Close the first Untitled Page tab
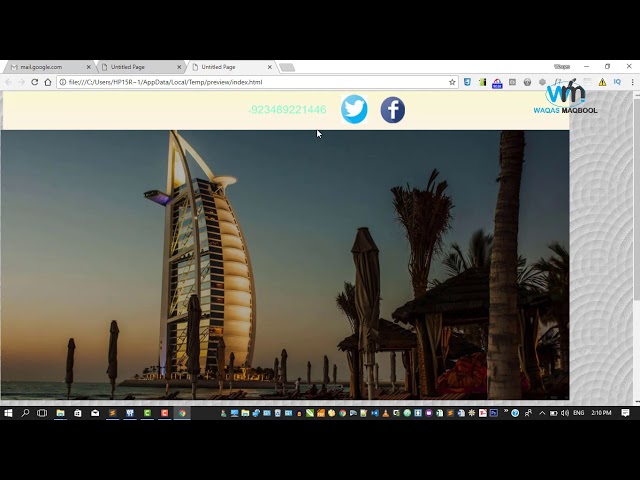 click(x=179, y=67)
